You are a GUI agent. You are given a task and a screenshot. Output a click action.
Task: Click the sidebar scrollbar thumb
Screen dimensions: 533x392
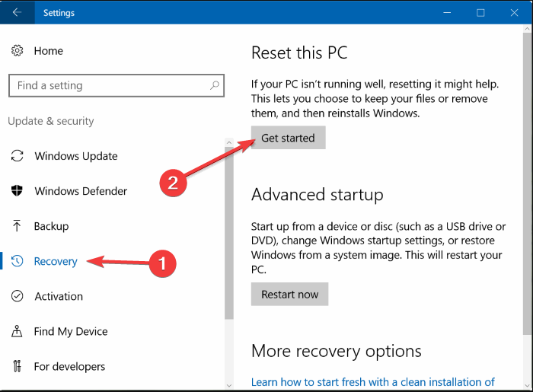[229, 233]
